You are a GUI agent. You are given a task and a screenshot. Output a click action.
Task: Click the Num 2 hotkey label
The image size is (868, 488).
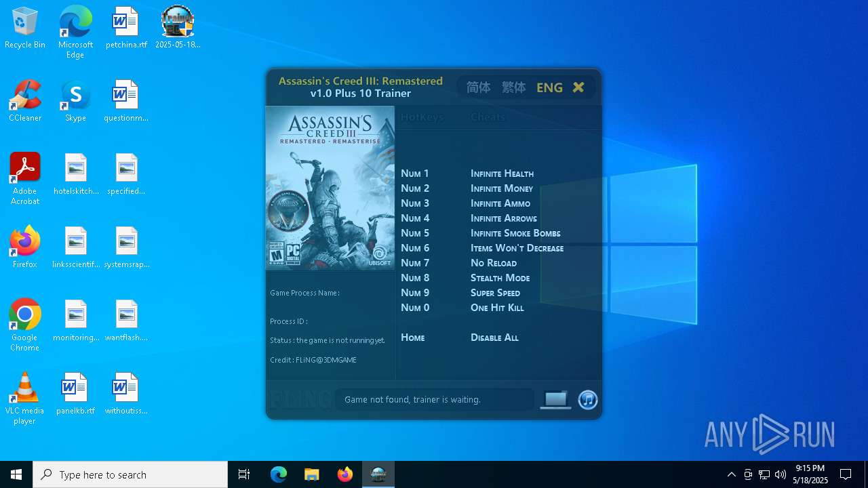(x=415, y=188)
